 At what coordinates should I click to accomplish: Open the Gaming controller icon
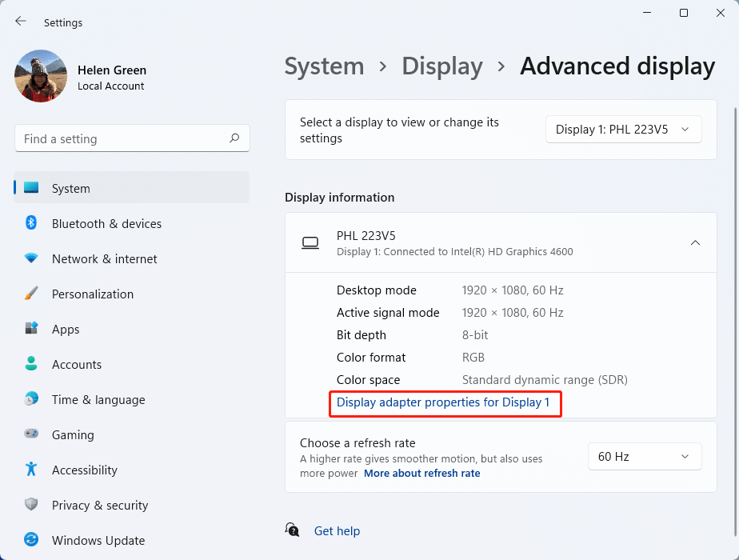pos(31,434)
